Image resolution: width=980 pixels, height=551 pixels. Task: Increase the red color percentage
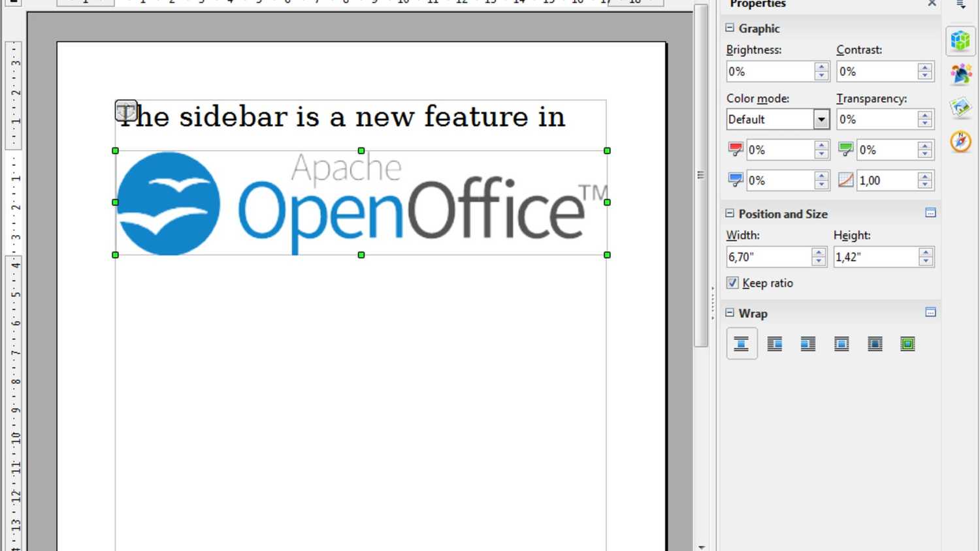click(x=822, y=145)
